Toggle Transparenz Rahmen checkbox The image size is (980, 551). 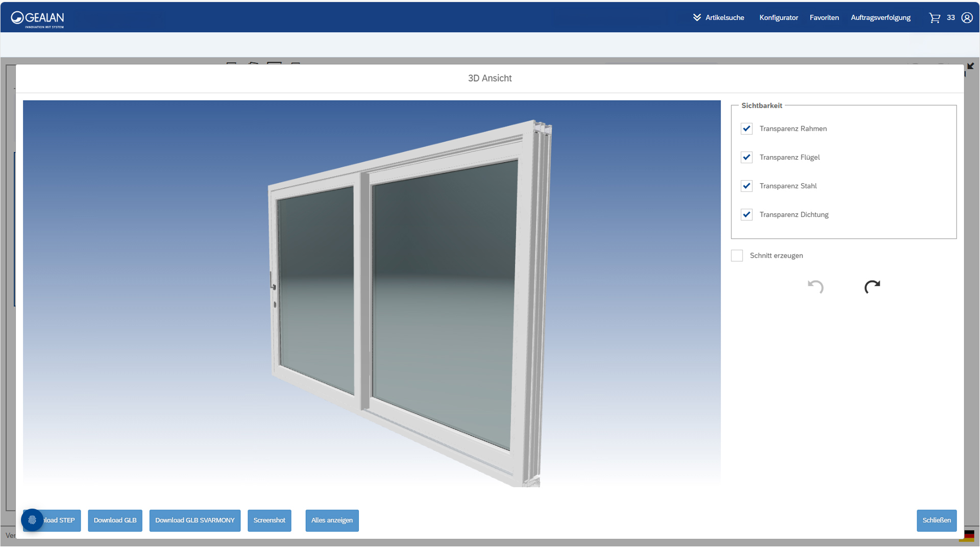(x=746, y=129)
